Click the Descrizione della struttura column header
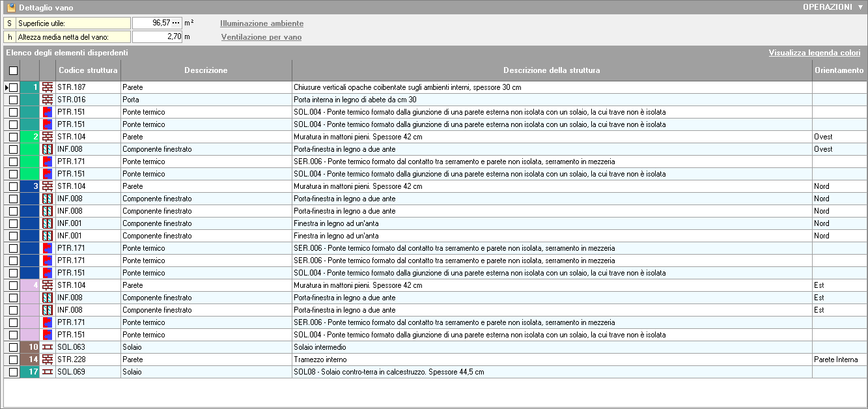 click(552, 70)
